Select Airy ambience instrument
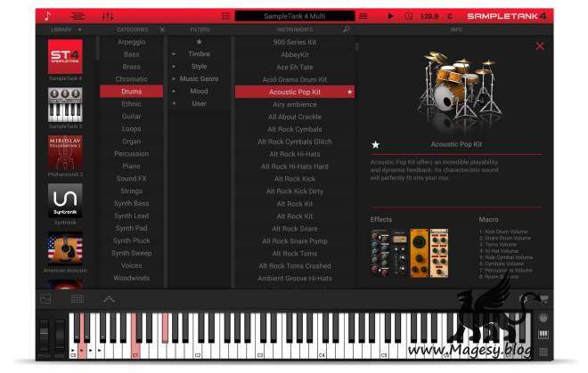This screenshot has height=373, width=588. point(295,104)
